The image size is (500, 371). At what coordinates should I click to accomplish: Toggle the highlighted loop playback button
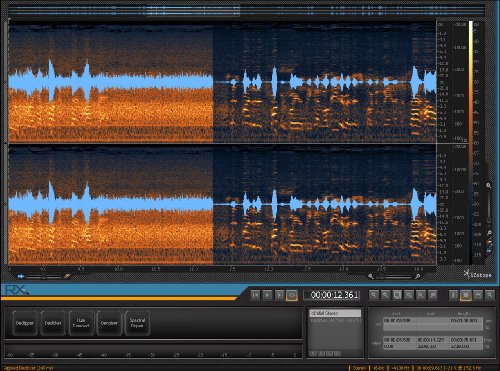coord(292,295)
